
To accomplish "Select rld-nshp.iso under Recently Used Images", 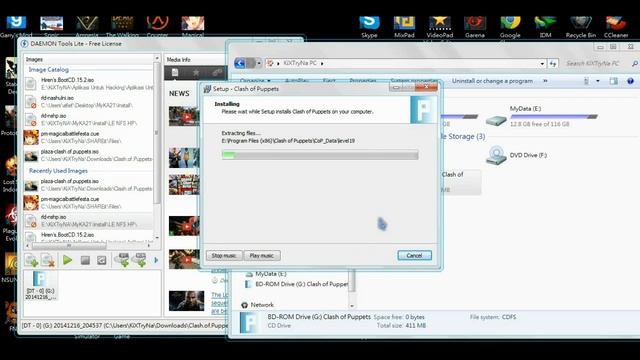I will 89,220.
